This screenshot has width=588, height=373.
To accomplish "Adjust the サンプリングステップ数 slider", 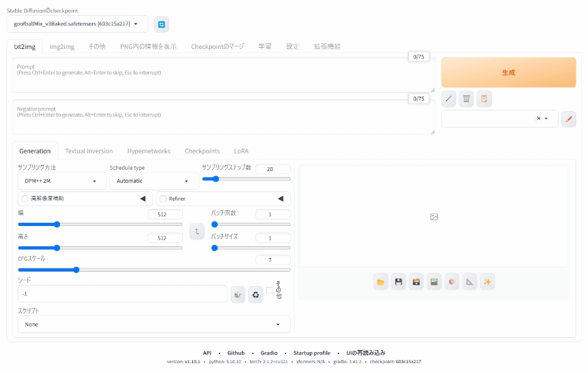I will coord(246,179).
